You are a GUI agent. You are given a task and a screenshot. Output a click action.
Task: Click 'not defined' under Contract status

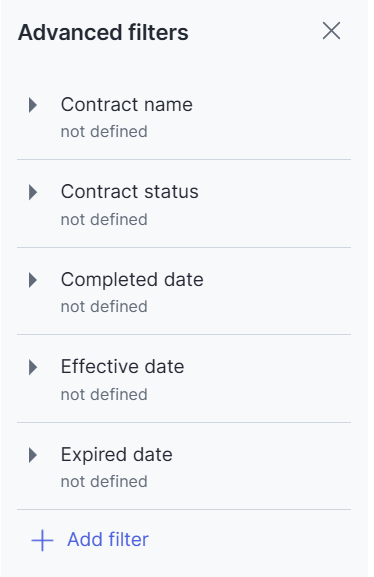tap(104, 220)
